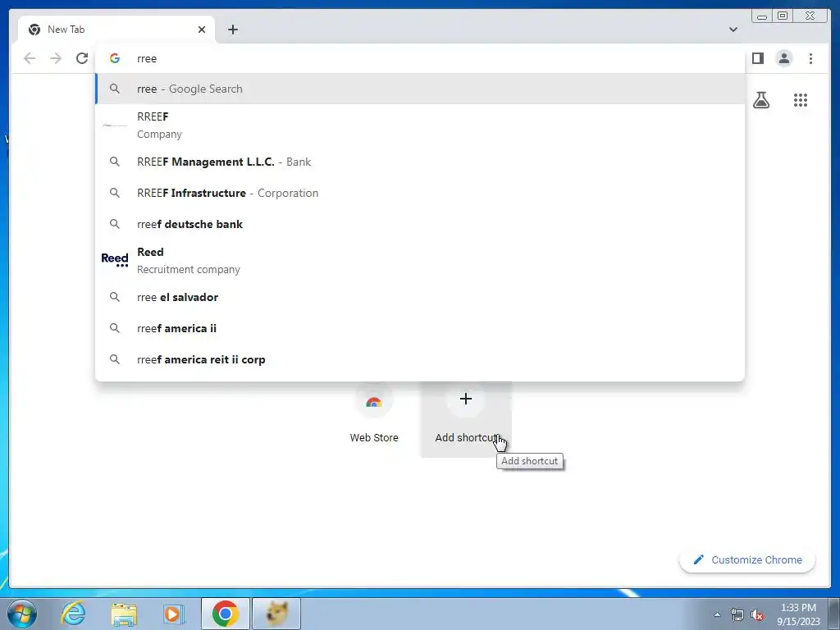
Task: Click the muted volume tray icon
Action: [757, 614]
